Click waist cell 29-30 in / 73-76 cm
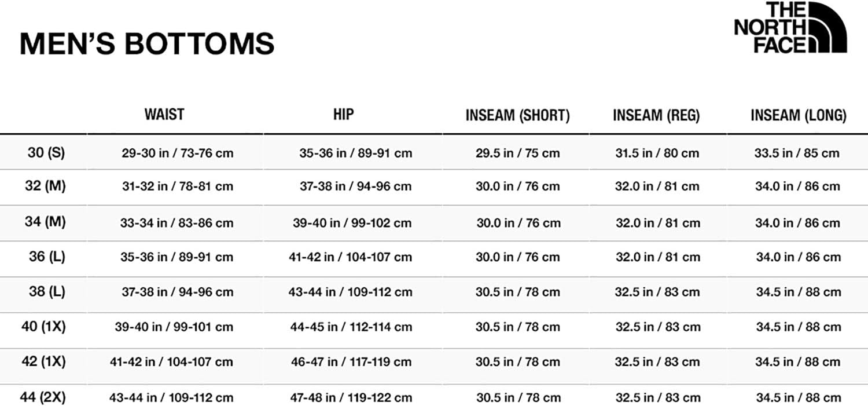868x406 pixels. [177, 153]
